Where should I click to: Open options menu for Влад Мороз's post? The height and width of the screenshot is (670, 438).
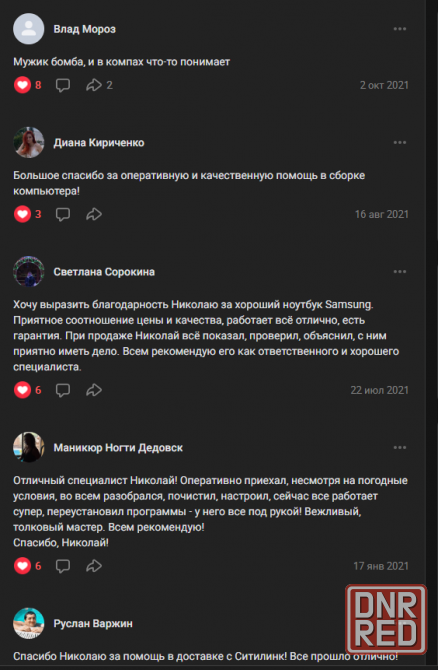[400, 29]
